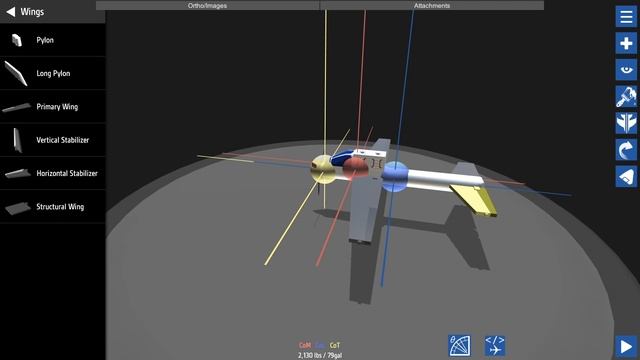The width and height of the screenshot is (640, 360).
Task: Click the Wings panel title
Action: pyautogui.click(x=32, y=12)
